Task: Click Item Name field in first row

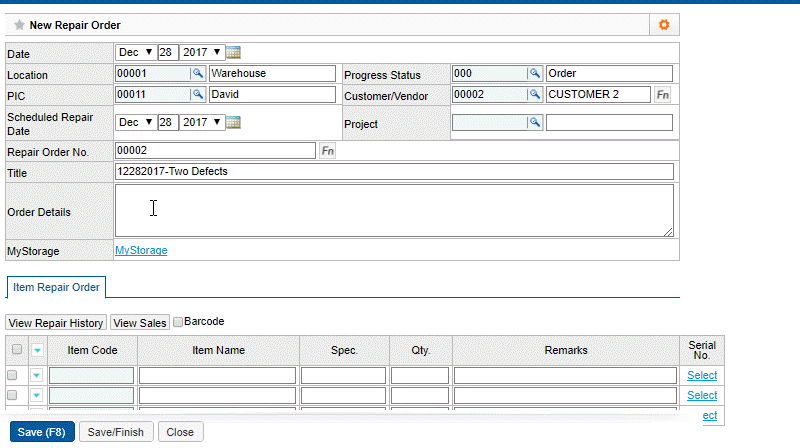Action: point(217,376)
